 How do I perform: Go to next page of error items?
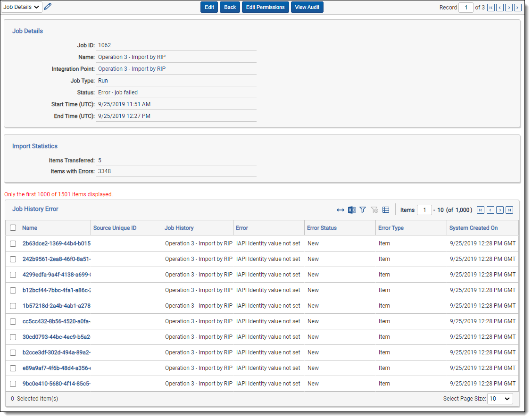500,210
